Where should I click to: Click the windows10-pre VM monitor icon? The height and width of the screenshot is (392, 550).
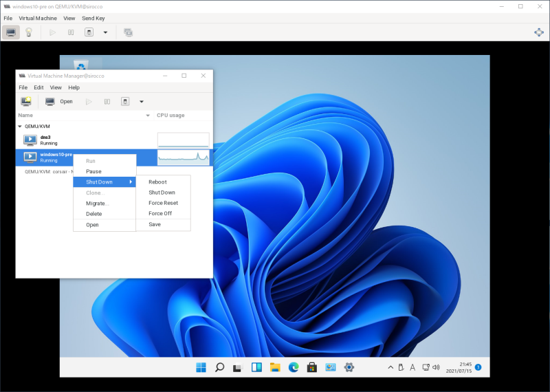click(x=30, y=157)
